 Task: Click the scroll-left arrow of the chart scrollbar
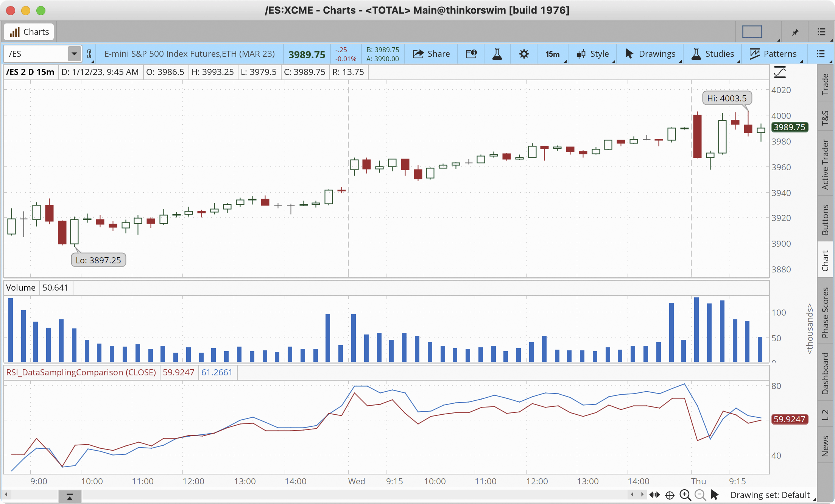click(x=6, y=494)
